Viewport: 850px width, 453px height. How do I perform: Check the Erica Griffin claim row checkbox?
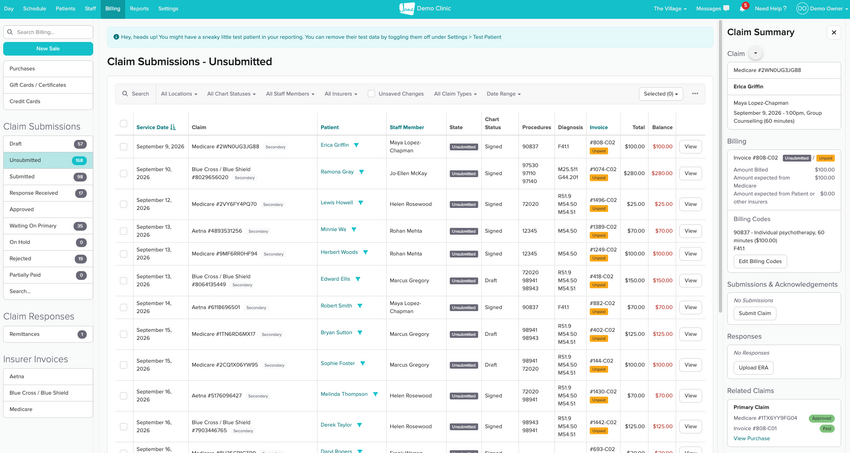[124, 147]
